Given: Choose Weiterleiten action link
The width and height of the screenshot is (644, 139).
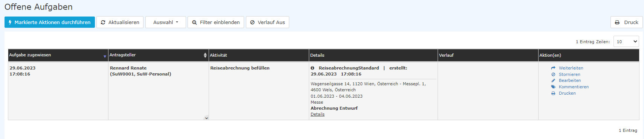Looking at the screenshot, I should [571, 68].
